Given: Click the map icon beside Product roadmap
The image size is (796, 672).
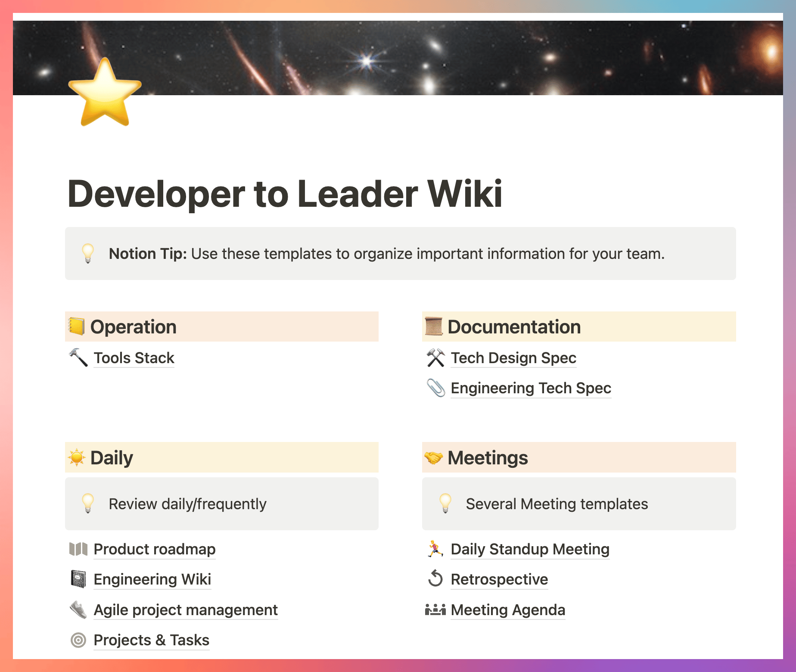Looking at the screenshot, I should coord(78,549).
